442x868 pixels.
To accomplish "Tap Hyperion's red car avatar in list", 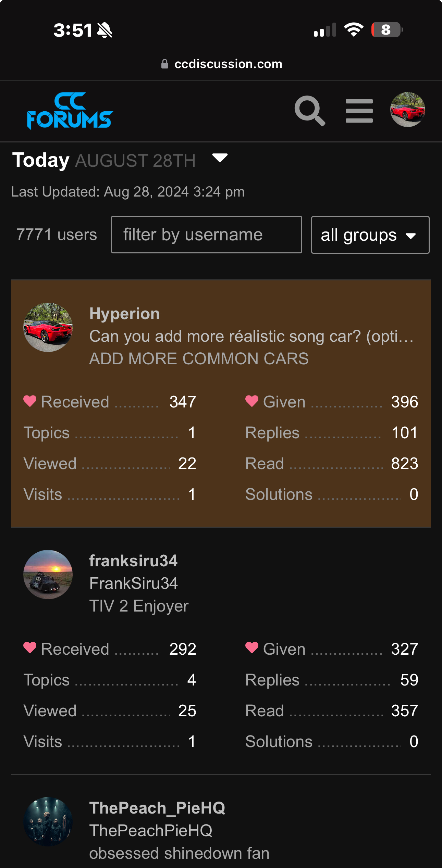I will 48,327.
